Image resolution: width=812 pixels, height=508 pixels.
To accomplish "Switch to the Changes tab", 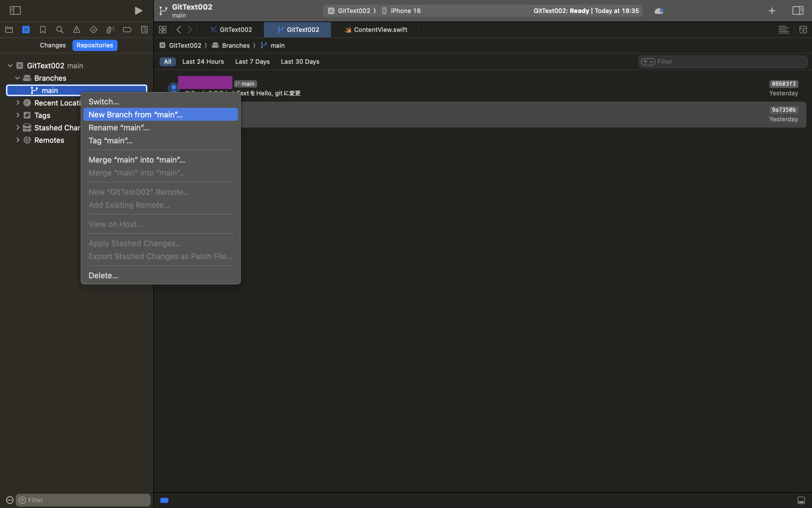I will (53, 45).
